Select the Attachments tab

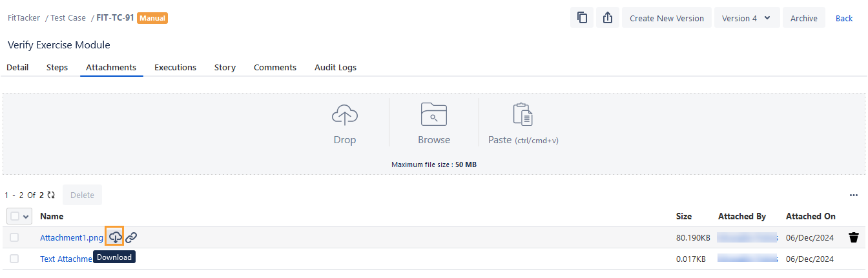tap(111, 67)
